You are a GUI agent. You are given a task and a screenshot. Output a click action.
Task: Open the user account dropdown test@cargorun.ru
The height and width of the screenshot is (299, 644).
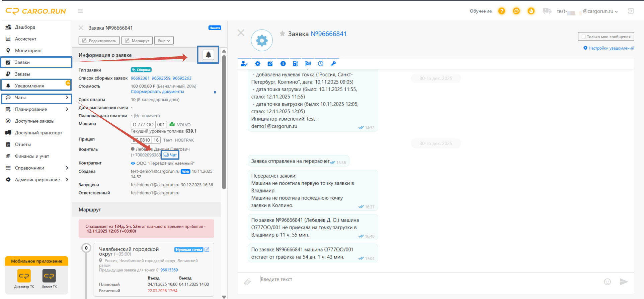(x=587, y=11)
